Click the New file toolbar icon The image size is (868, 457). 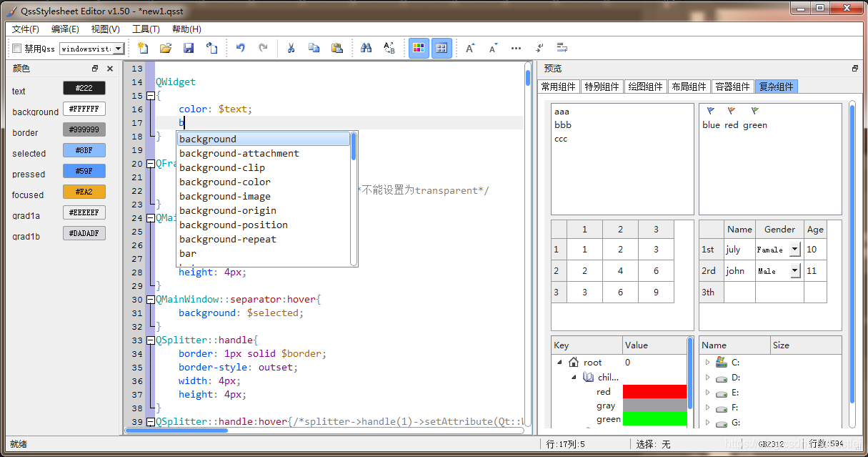click(x=143, y=48)
